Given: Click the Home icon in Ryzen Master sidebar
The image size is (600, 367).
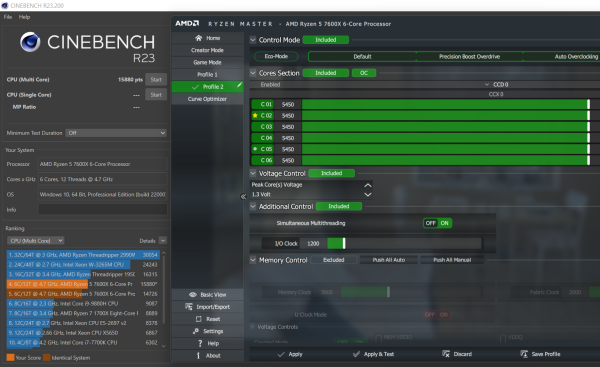Looking at the screenshot, I should pyautogui.click(x=198, y=38).
